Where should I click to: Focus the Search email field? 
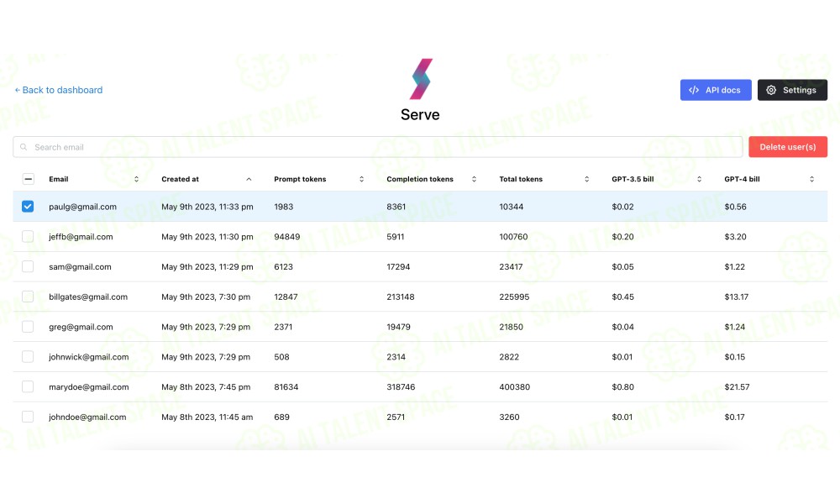tap(378, 147)
